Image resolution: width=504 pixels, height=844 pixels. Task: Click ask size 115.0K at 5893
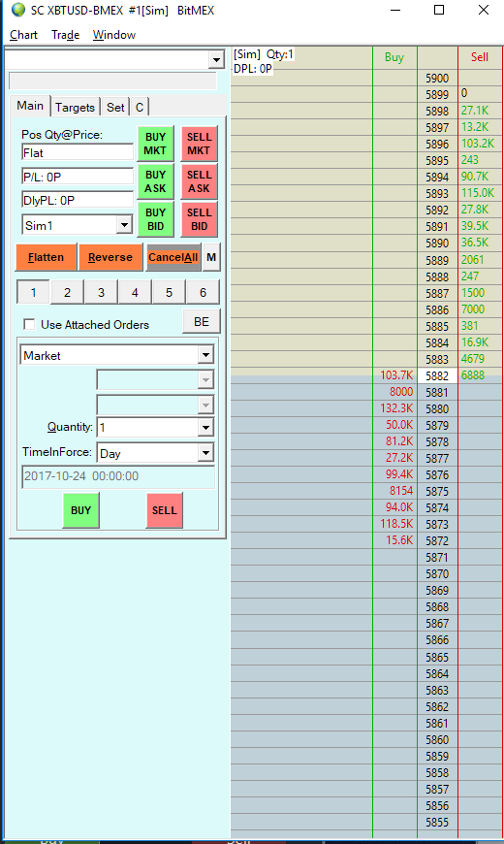(x=478, y=193)
